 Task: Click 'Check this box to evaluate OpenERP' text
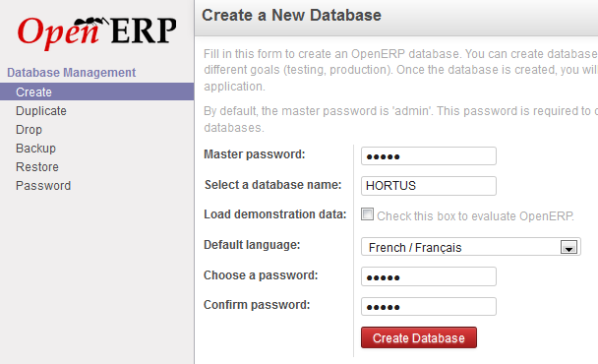tap(475, 216)
